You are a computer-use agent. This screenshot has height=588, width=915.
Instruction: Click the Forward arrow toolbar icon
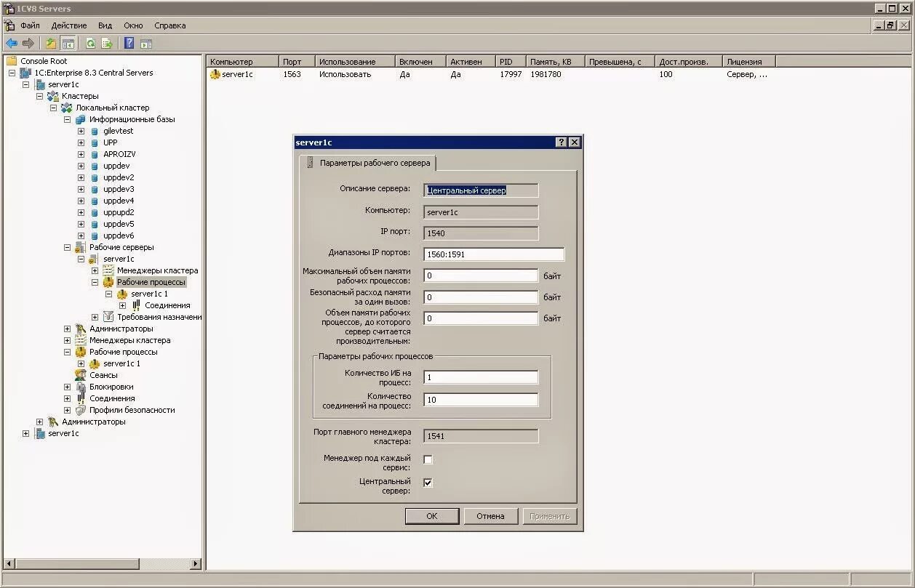coord(28,44)
